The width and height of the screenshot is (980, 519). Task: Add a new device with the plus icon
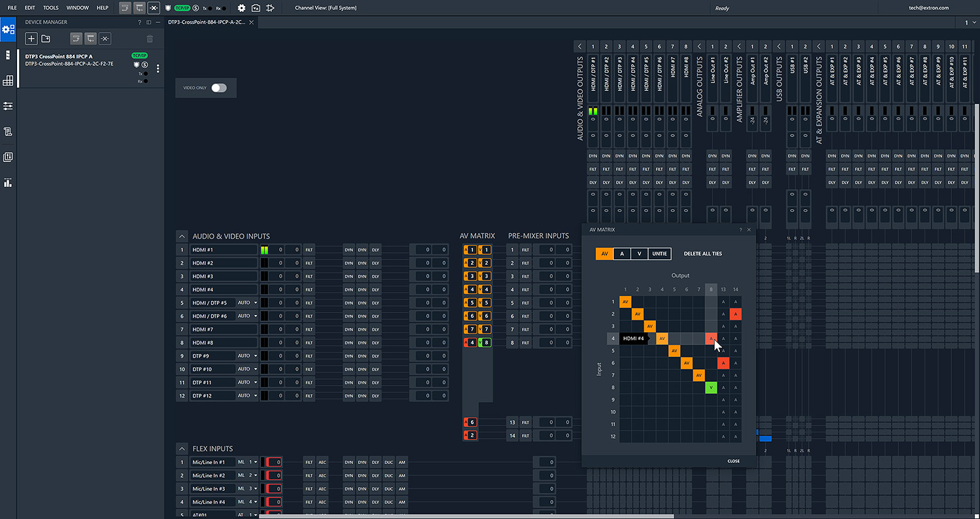click(30, 39)
